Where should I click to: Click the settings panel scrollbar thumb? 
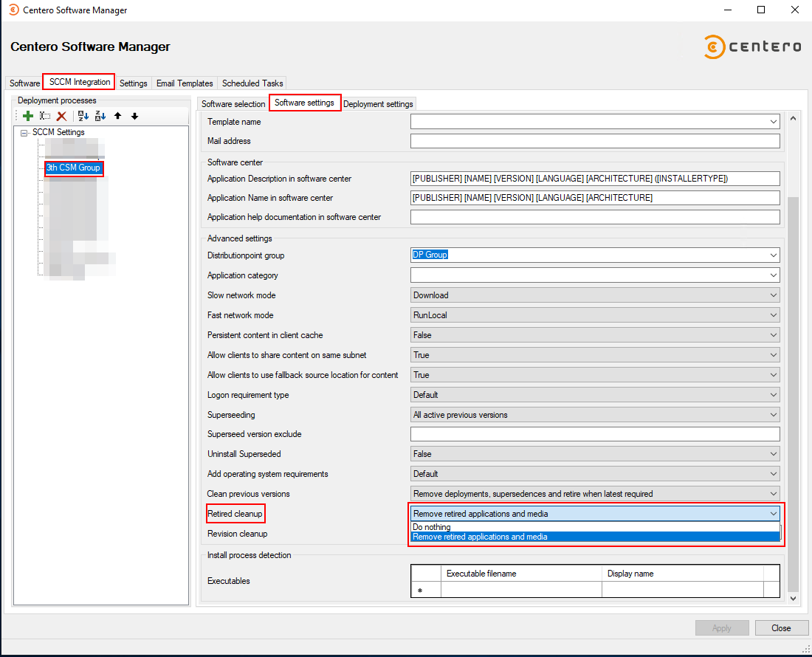pyautogui.click(x=793, y=393)
